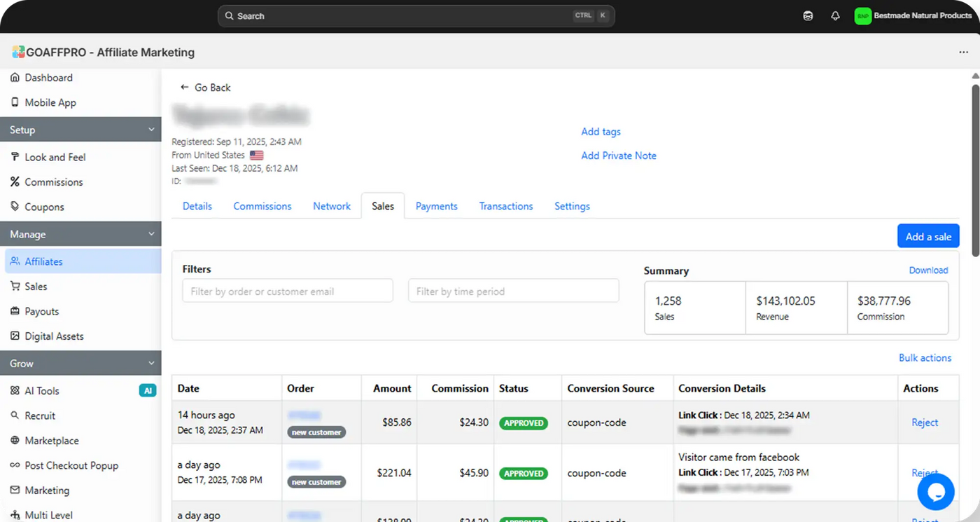
Task: Switch to the Payments tab
Action: pyautogui.click(x=436, y=206)
